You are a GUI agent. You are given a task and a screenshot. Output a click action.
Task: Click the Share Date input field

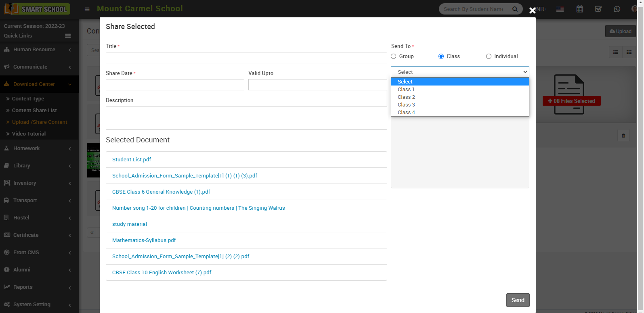tap(175, 85)
